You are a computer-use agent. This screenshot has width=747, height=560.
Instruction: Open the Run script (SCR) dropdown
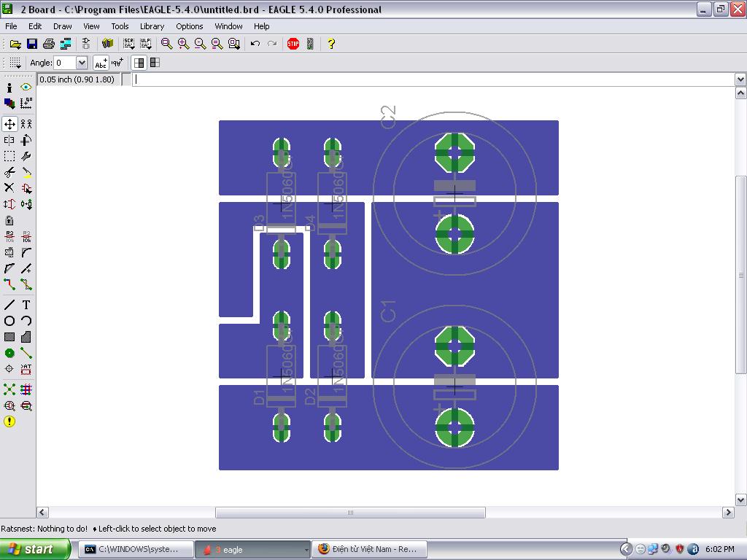128,44
